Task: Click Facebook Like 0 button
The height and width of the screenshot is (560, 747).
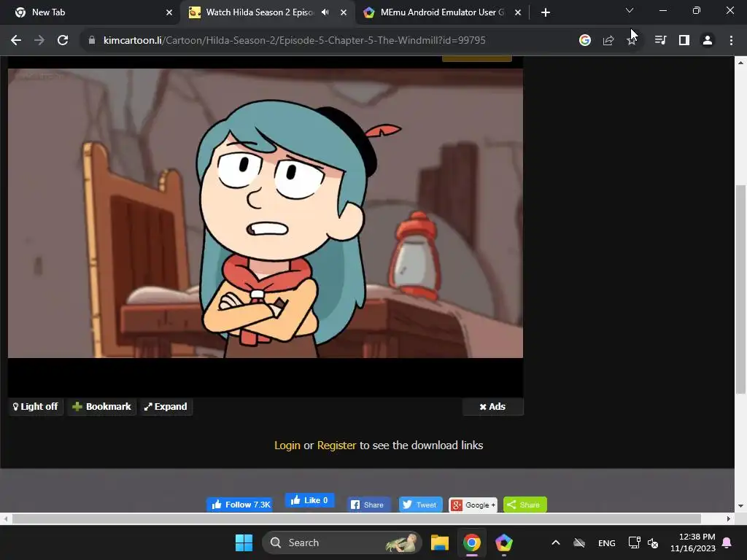Action: pyautogui.click(x=309, y=500)
